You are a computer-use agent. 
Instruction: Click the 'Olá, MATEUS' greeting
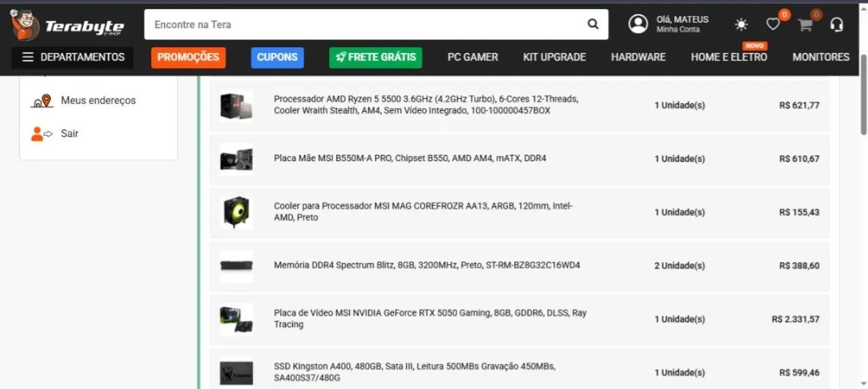tap(682, 19)
